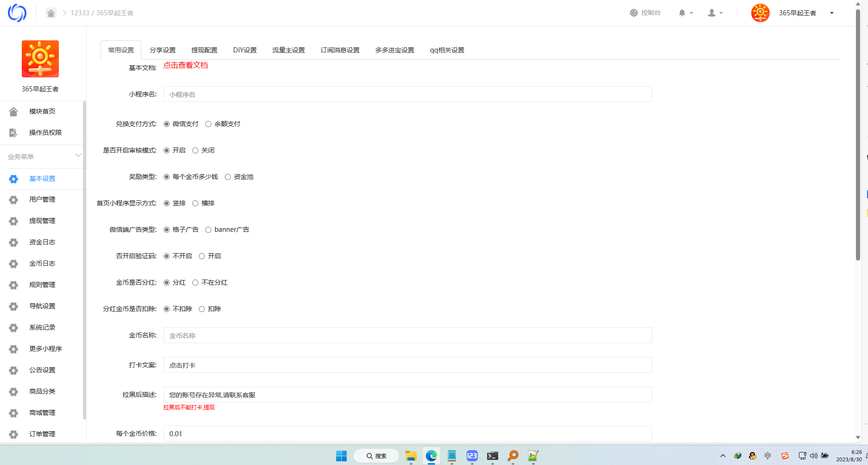The width and height of the screenshot is (868, 465).
Task: Go to home via breadcrumb house icon
Action: click(x=51, y=13)
